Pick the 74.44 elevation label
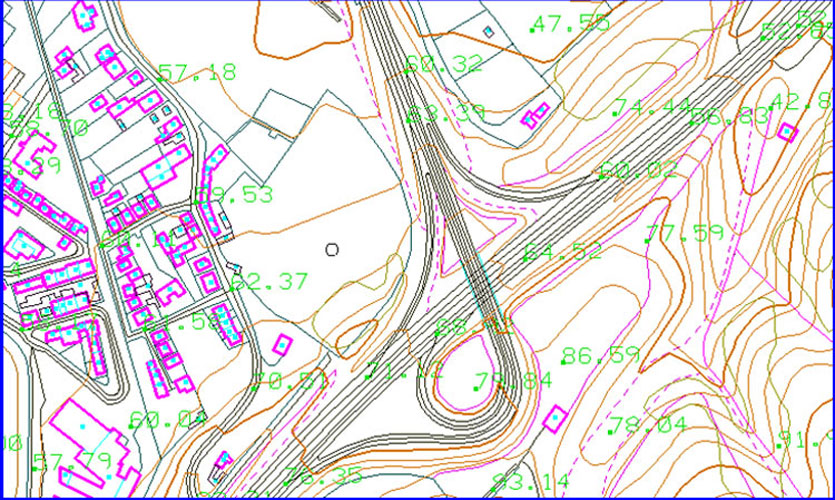The image size is (835, 500). point(654,107)
